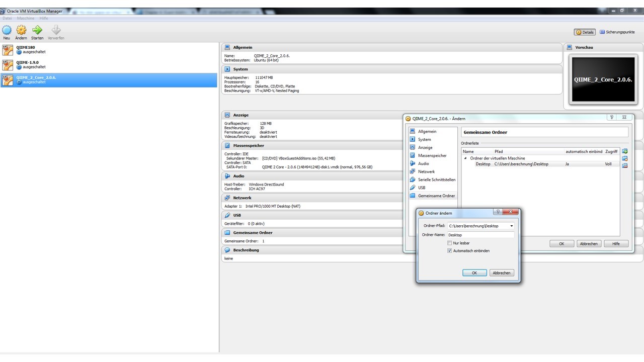Close the Ordner ändern dialog
644x362 pixels.
pos(511,212)
